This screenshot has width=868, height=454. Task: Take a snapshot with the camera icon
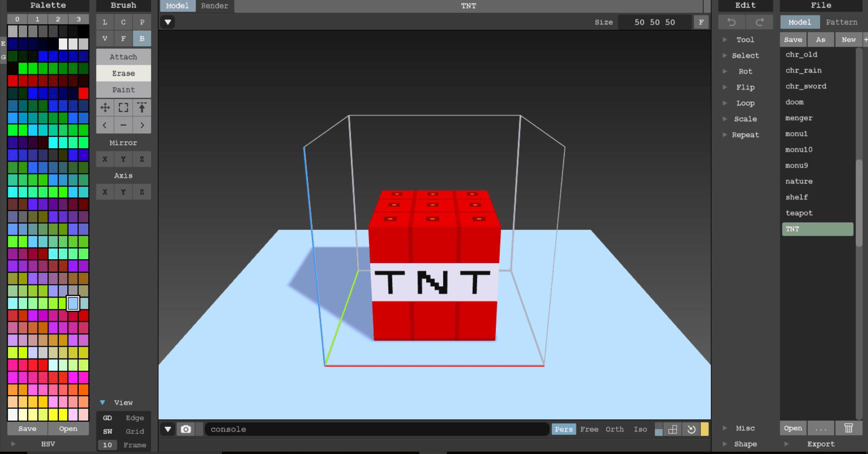pyautogui.click(x=186, y=429)
